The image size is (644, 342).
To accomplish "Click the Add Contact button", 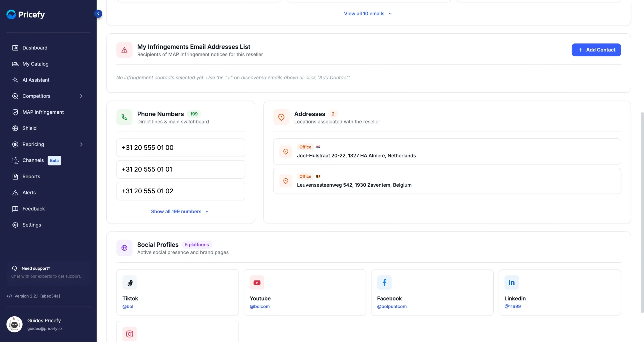I will [x=596, y=50].
